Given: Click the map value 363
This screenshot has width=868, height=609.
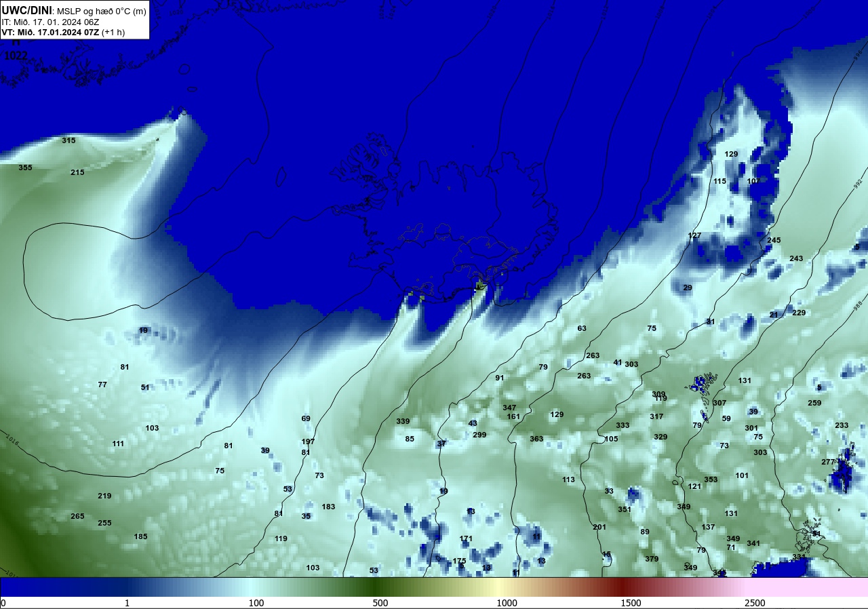Looking at the screenshot, I should [x=536, y=439].
